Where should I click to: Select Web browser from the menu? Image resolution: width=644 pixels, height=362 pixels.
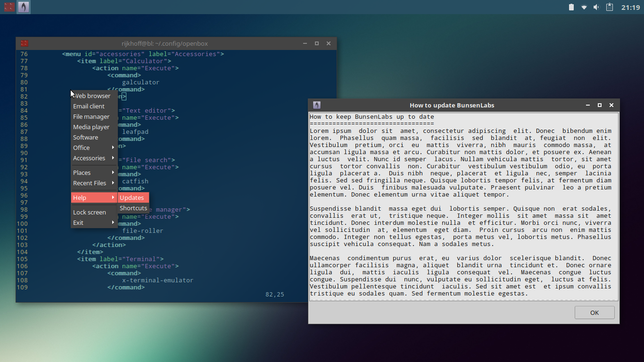tap(94, 96)
